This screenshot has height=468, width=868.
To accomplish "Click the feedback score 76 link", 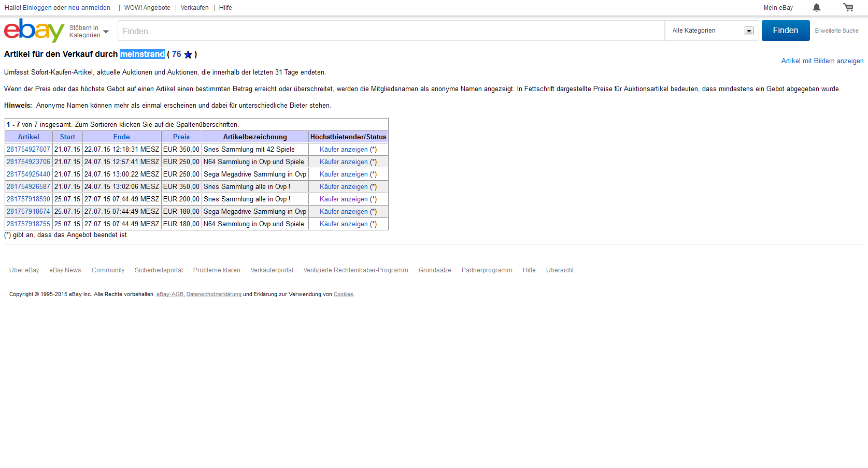I will pyautogui.click(x=177, y=54).
